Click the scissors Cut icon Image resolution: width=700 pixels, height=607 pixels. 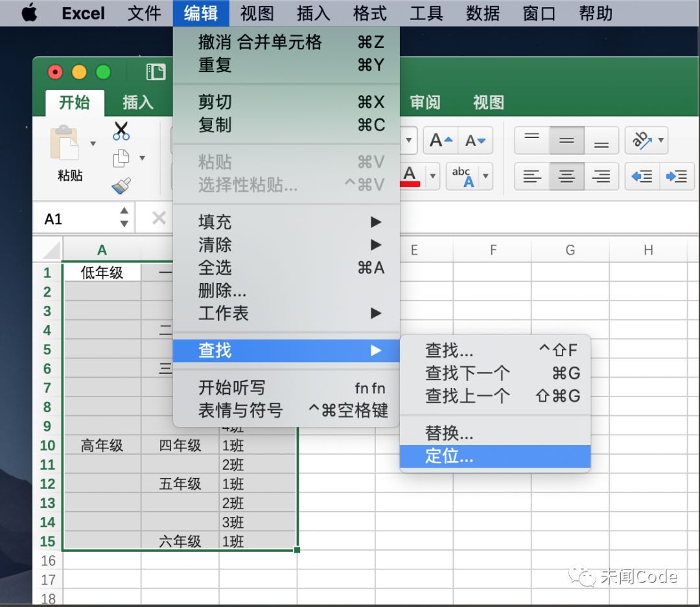coord(121,131)
